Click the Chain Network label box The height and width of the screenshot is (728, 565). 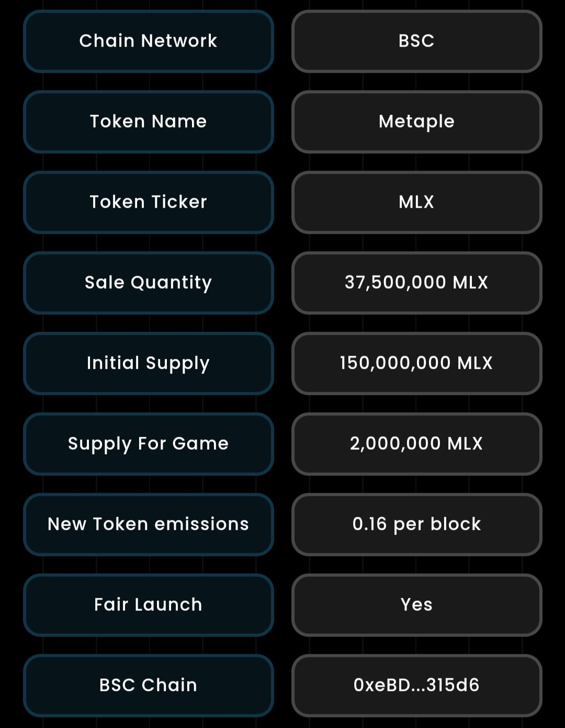[149, 41]
